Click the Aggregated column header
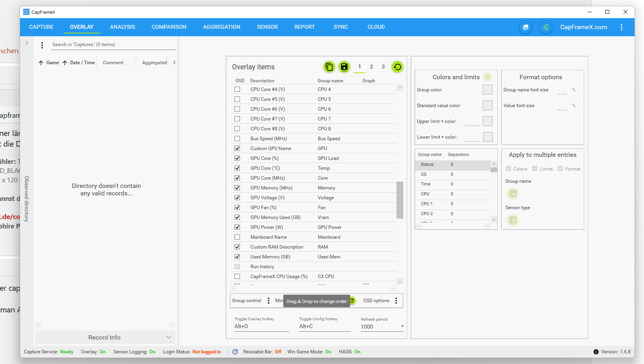 [x=155, y=63]
